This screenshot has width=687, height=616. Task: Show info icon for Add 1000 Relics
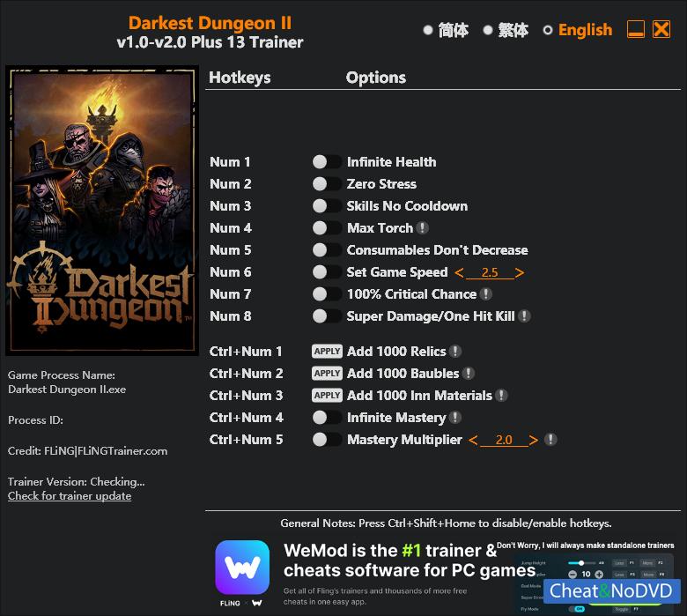(x=455, y=352)
